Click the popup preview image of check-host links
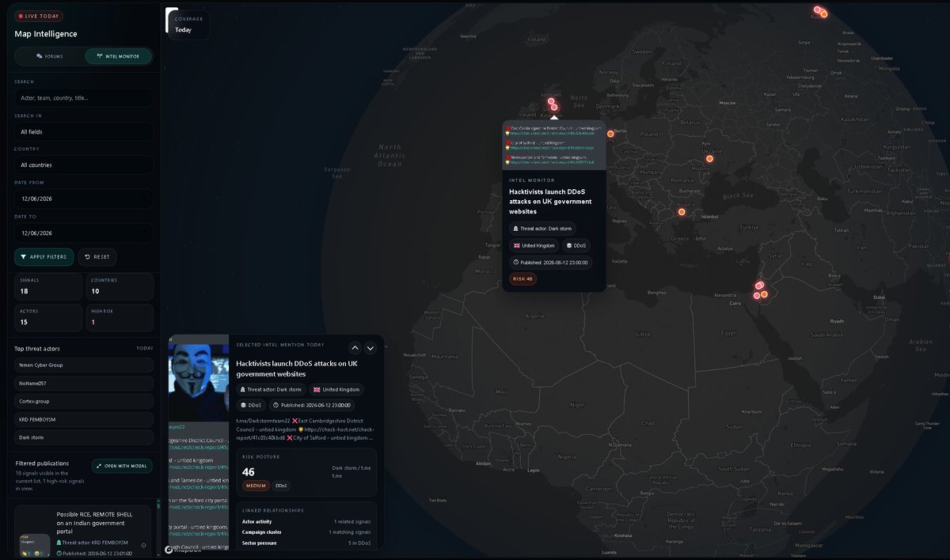This screenshot has width=950, height=560. [x=554, y=144]
